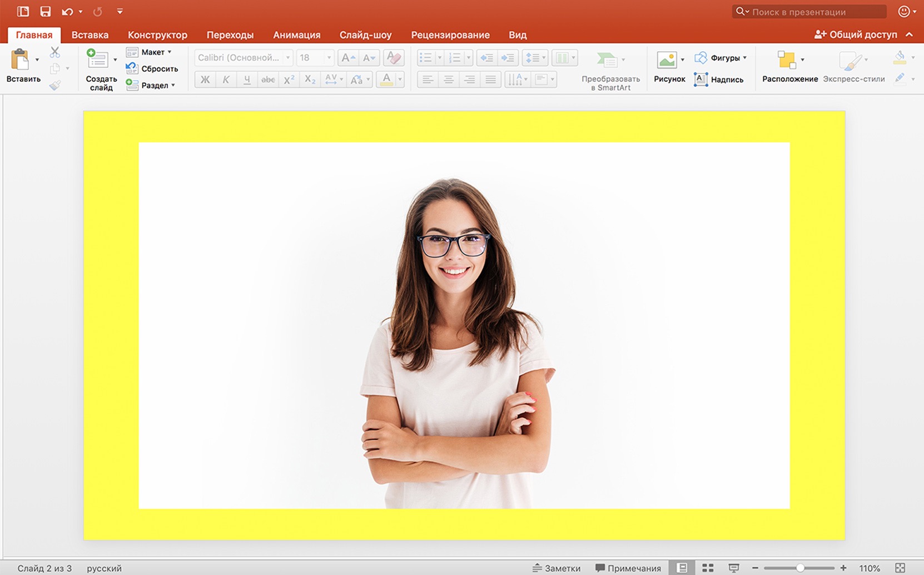Viewport: 924px width, 575px height.
Task: Open the Конструктор tab
Action: tap(157, 34)
